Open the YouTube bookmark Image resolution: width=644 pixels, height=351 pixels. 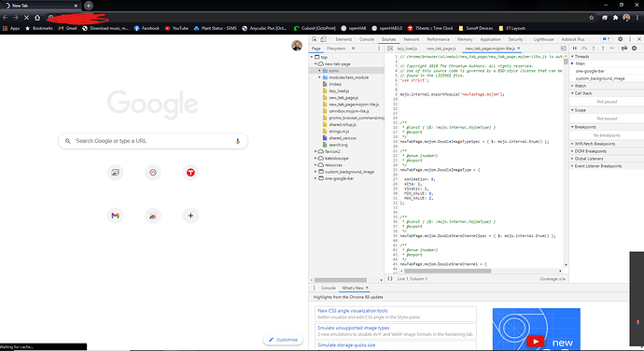(x=176, y=28)
